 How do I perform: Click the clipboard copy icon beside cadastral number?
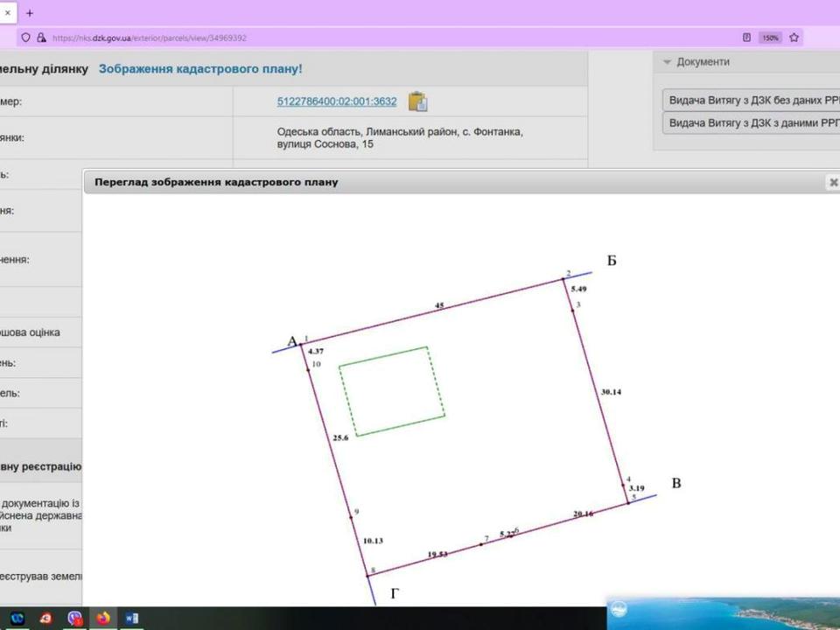(x=418, y=101)
